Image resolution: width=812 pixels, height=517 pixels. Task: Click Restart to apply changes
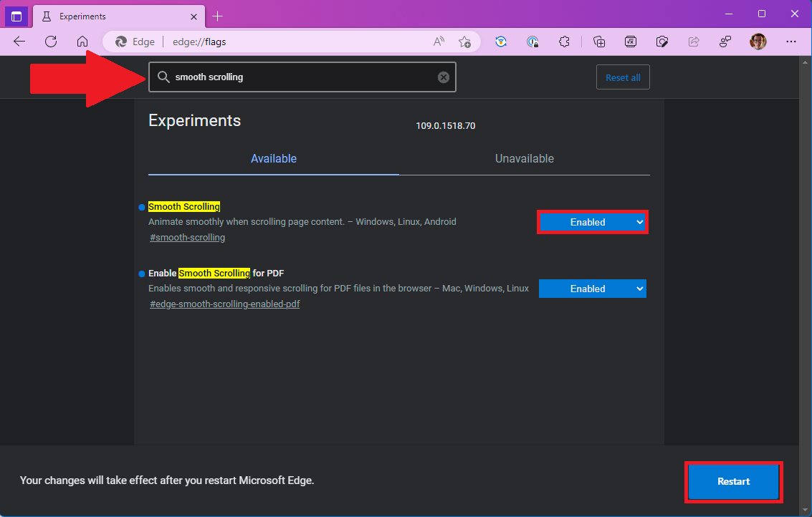[x=733, y=482]
